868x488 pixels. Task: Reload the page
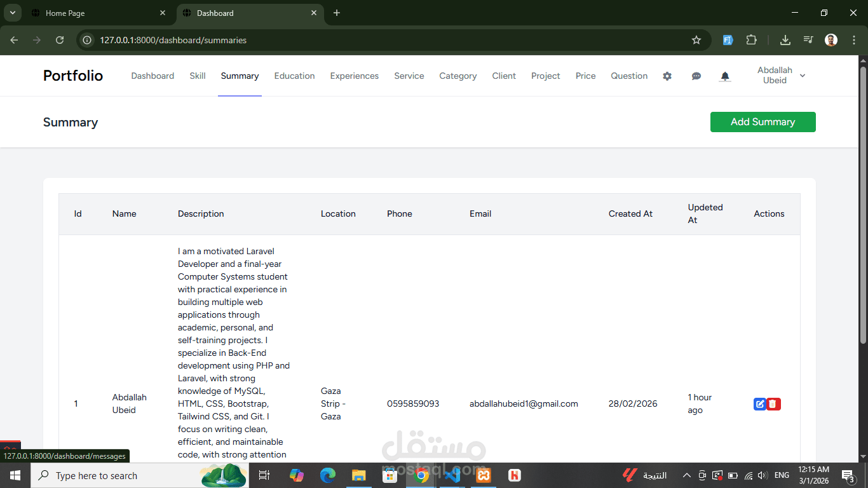[x=60, y=40]
